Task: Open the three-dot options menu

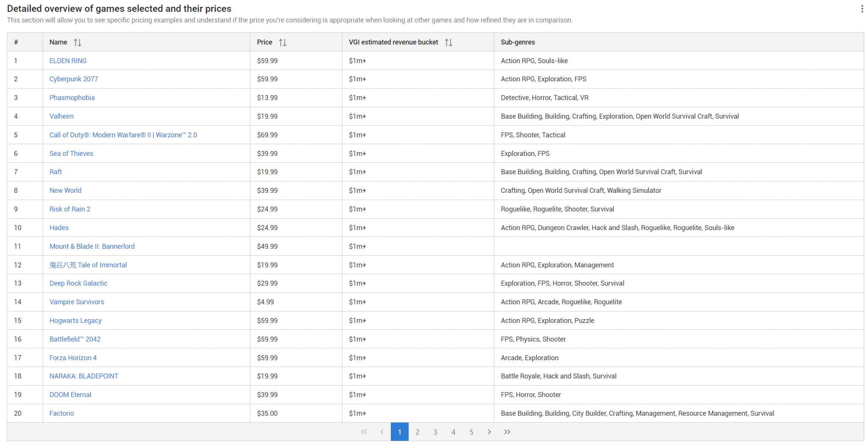Action: 862,9
